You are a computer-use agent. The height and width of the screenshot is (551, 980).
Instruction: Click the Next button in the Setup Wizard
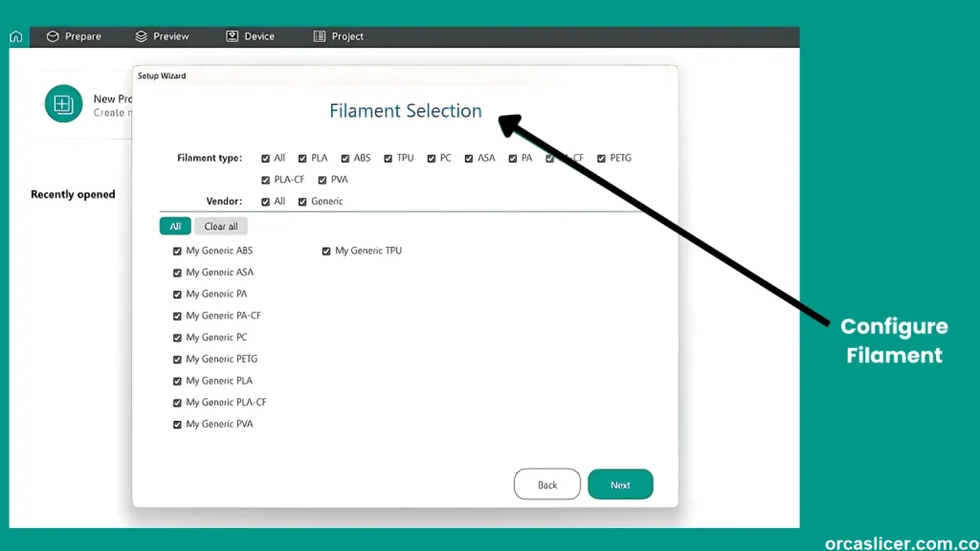click(620, 484)
